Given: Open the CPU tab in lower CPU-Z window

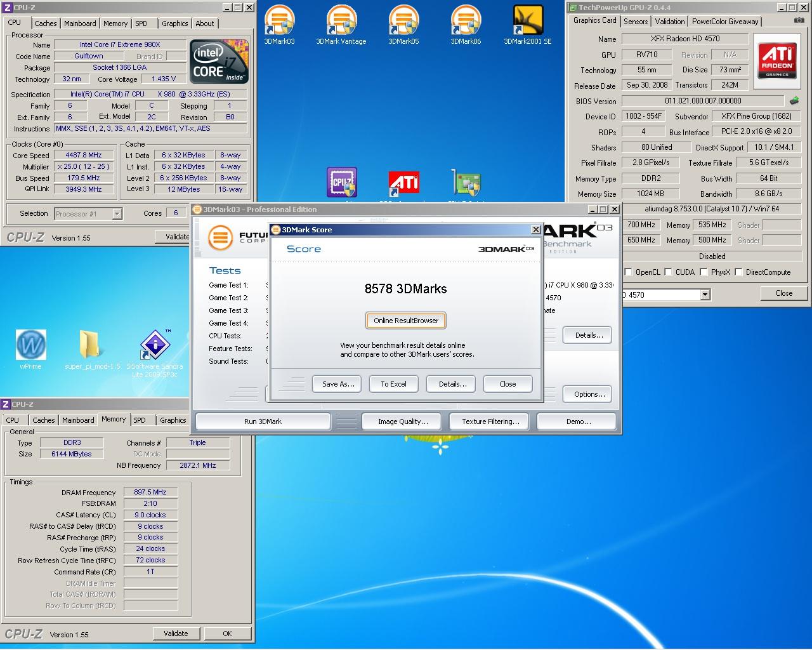Looking at the screenshot, I should (x=13, y=420).
